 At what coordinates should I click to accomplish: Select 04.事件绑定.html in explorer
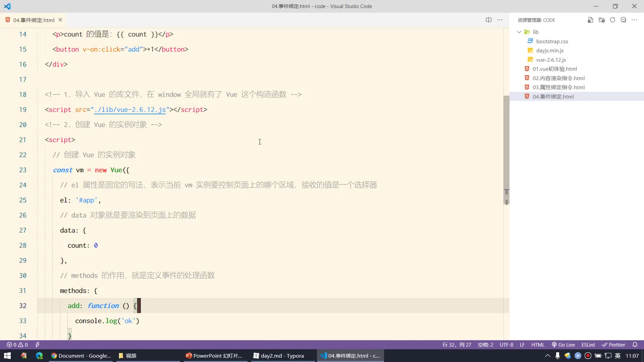pos(553,97)
